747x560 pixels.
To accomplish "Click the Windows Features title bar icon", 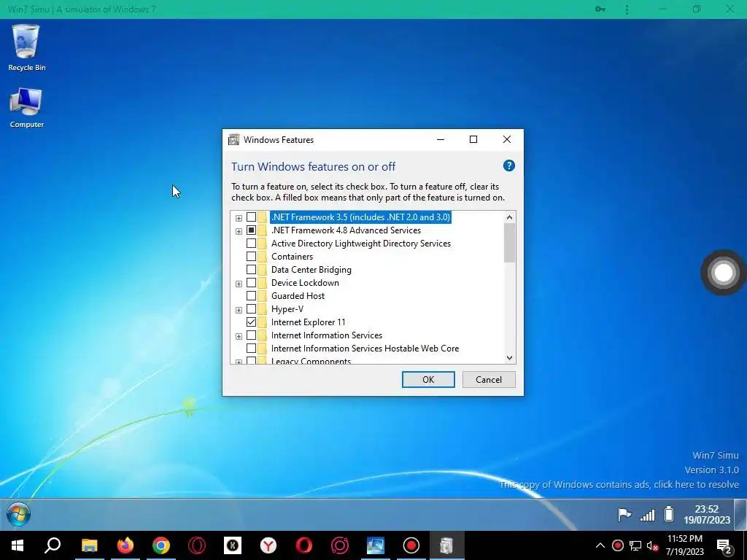I will [234, 139].
